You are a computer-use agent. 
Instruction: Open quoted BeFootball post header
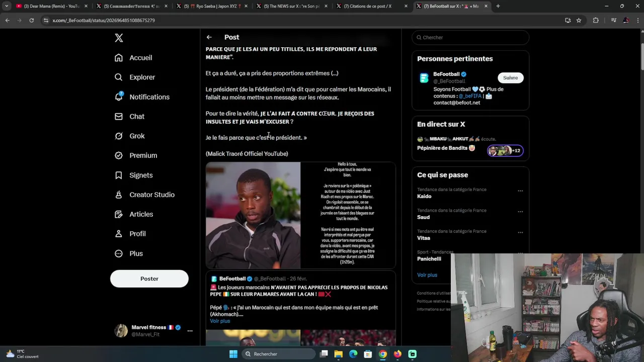click(x=258, y=279)
